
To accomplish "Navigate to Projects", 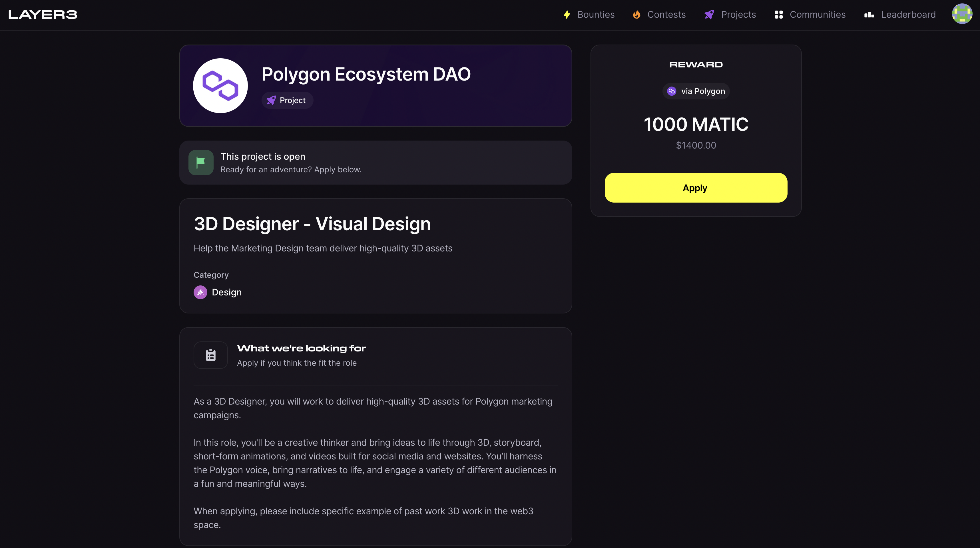I will coord(738,15).
